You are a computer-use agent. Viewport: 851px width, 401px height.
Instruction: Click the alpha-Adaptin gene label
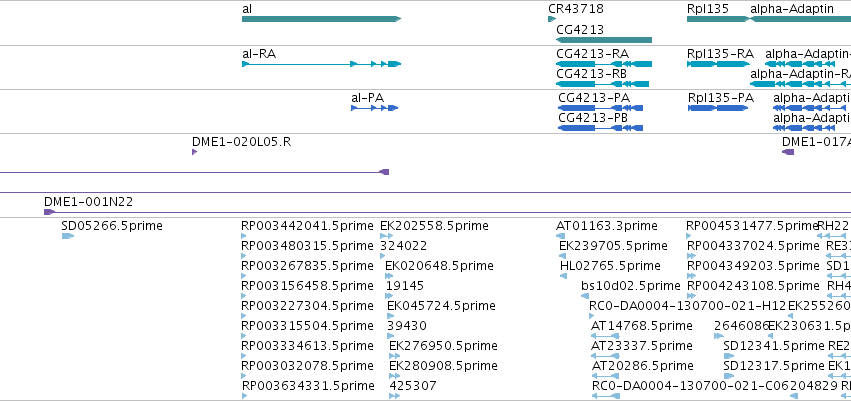click(x=792, y=9)
